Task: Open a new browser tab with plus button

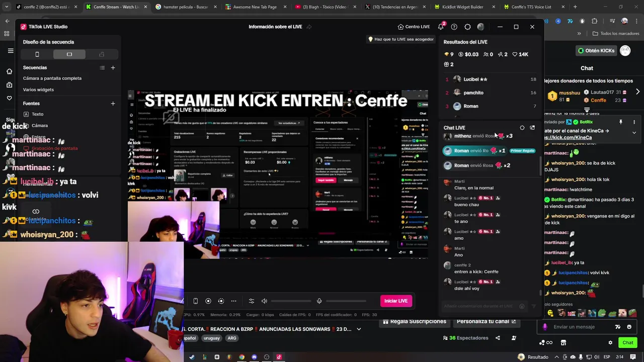Action: pyautogui.click(x=575, y=7)
